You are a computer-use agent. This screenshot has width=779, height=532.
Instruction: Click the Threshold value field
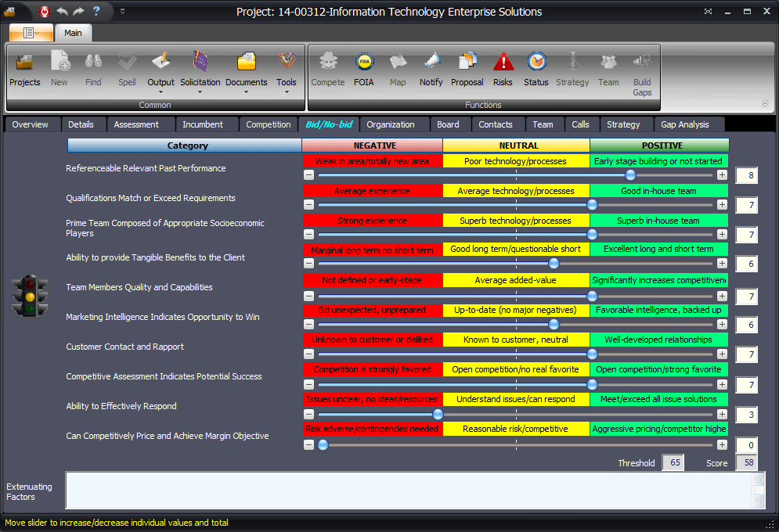click(x=672, y=463)
